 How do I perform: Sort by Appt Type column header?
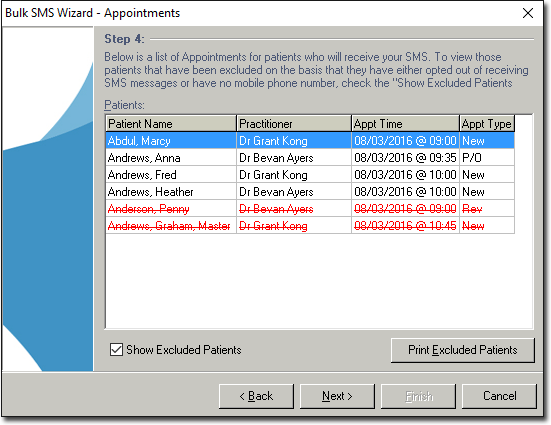487,123
